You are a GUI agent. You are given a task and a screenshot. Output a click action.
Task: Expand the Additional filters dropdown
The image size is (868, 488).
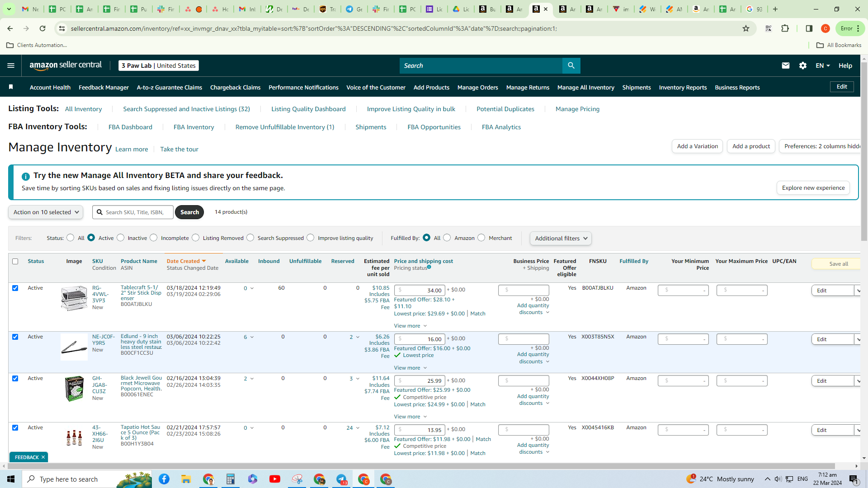click(x=561, y=238)
